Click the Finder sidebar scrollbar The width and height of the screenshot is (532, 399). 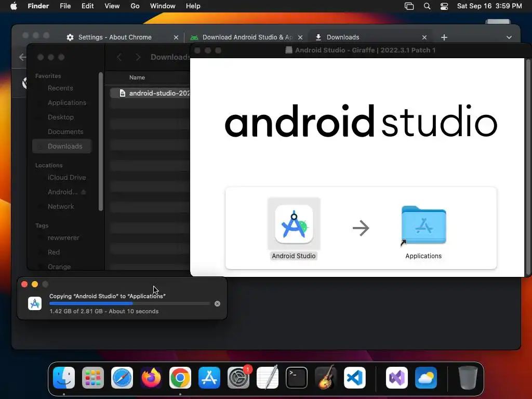pos(100,141)
